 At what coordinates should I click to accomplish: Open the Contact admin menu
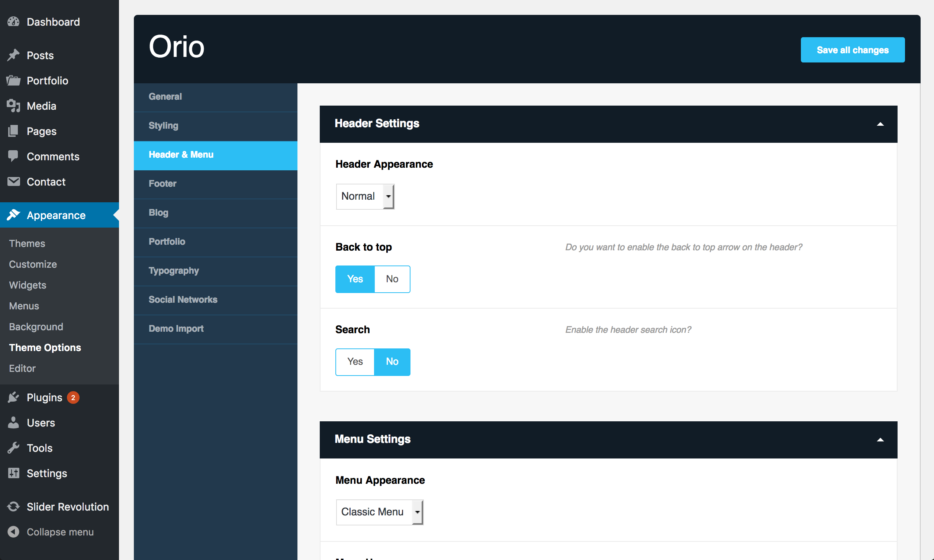[46, 182]
